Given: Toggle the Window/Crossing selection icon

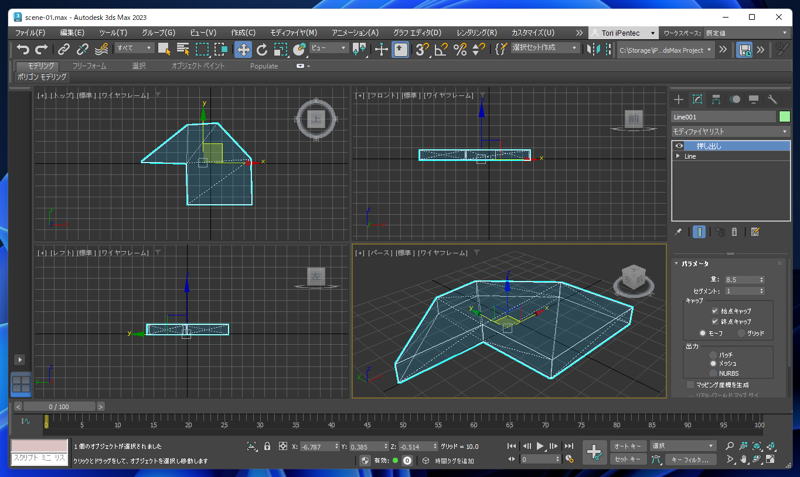Looking at the screenshot, I should 221,49.
